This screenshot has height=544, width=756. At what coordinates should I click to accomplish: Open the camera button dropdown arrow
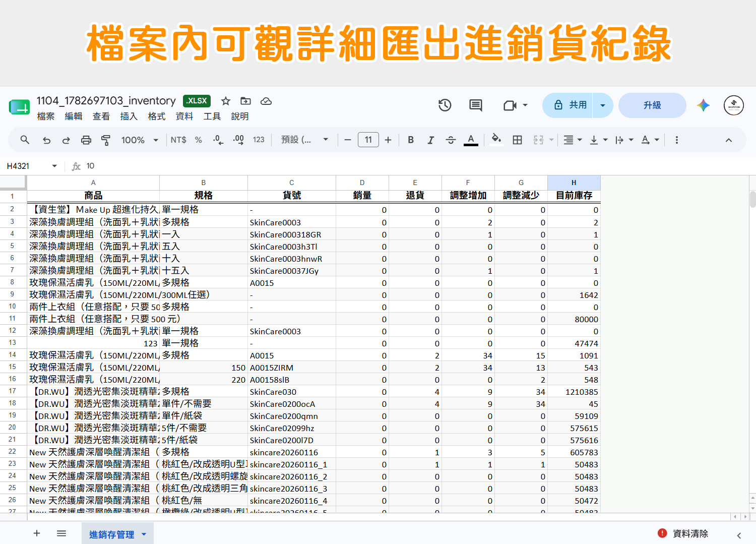point(525,105)
